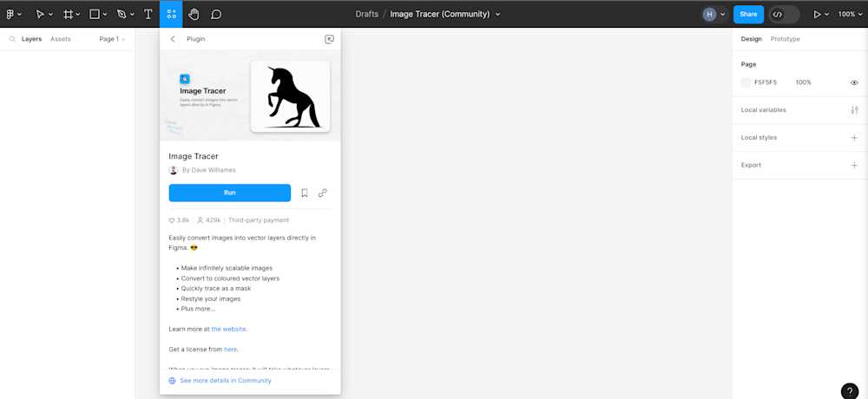The image size is (868, 399).
Task: Click the Image Tracer banner thumbnail
Action: (250, 95)
